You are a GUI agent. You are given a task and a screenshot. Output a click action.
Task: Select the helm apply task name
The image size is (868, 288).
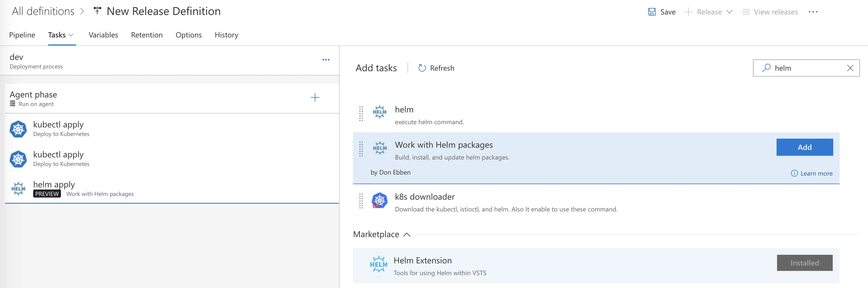pos(54,185)
